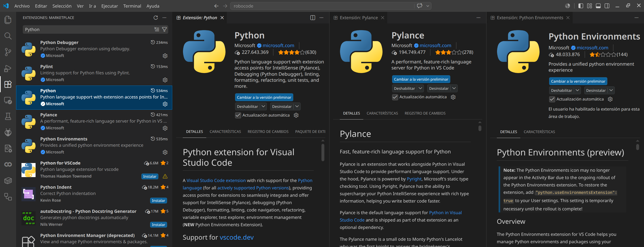Open settings gear beside Pylance auto update

[x=453, y=97]
